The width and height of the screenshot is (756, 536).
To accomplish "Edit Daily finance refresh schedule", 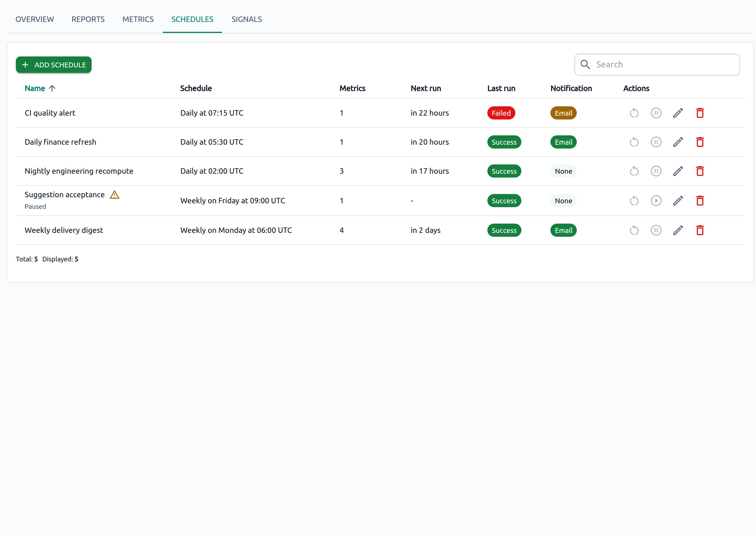I will (x=678, y=142).
